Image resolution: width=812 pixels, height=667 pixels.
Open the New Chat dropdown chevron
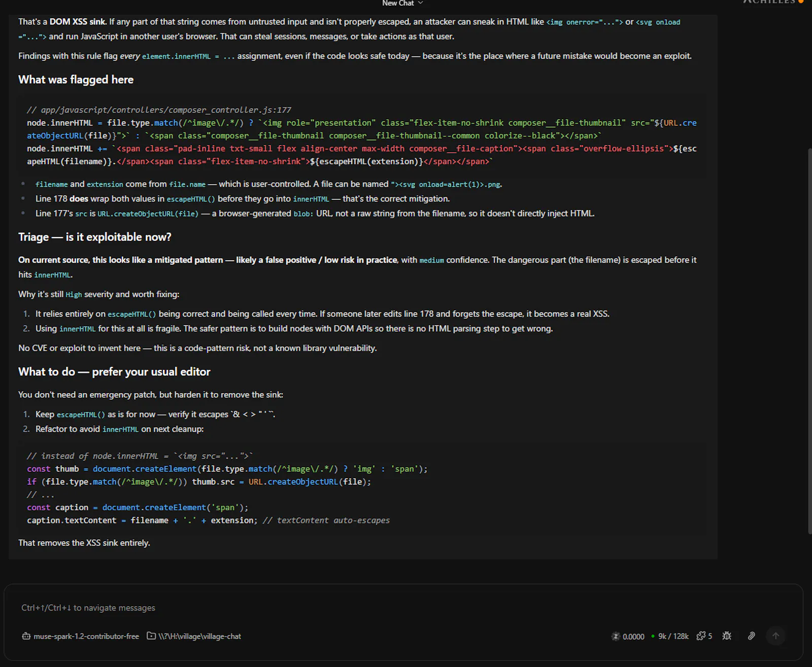pyautogui.click(x=420, y=3)
